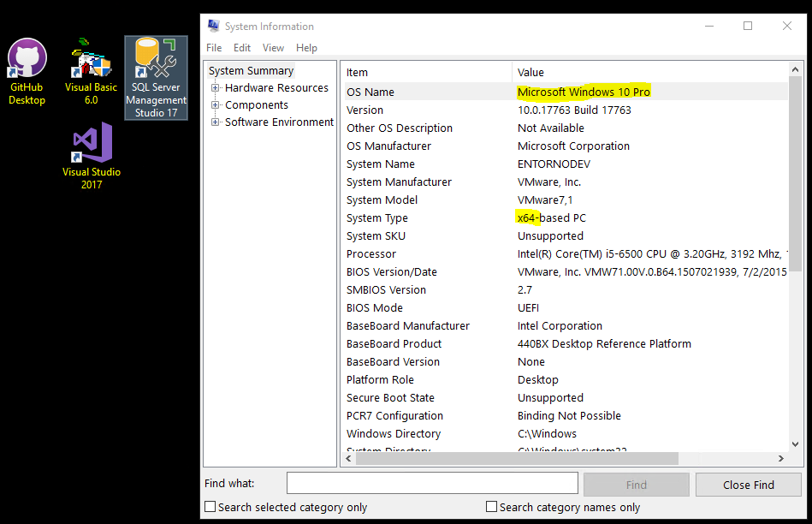The image size is (812, 524).
Task: Click the vertical scrollbar down arrow
Action: 795,444
